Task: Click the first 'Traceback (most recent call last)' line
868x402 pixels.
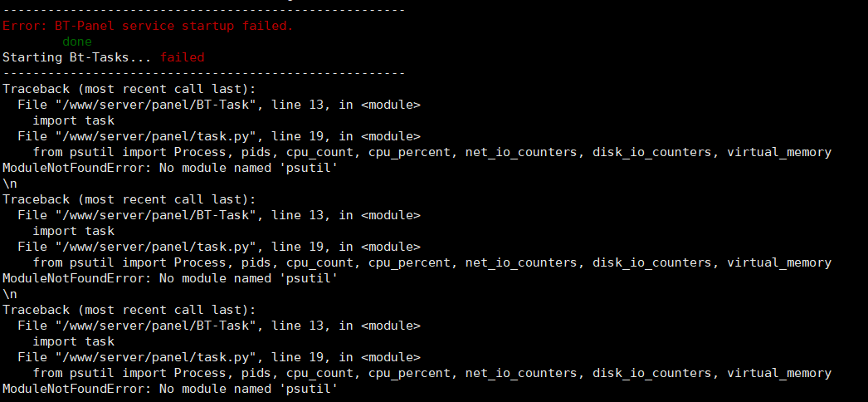Action: [129, 89]
